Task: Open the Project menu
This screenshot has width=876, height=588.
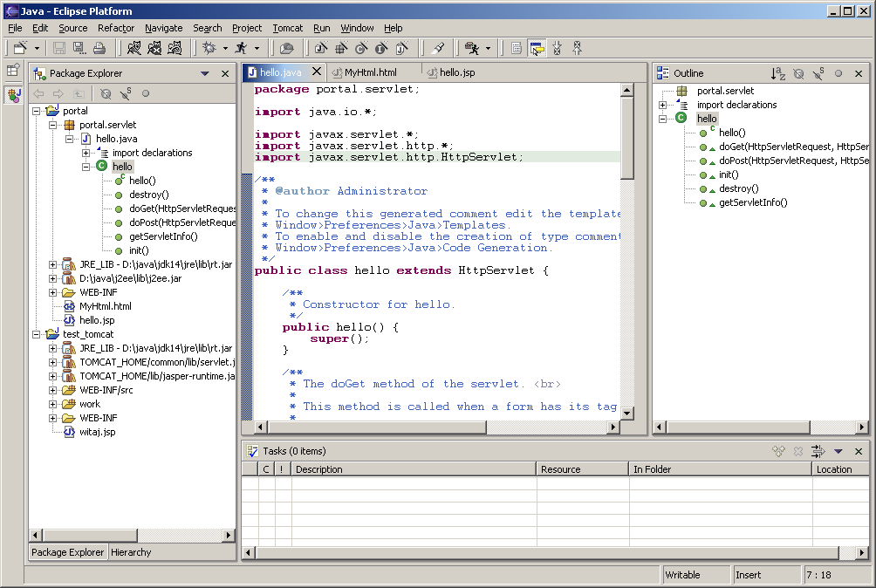Action: (247, 28)
